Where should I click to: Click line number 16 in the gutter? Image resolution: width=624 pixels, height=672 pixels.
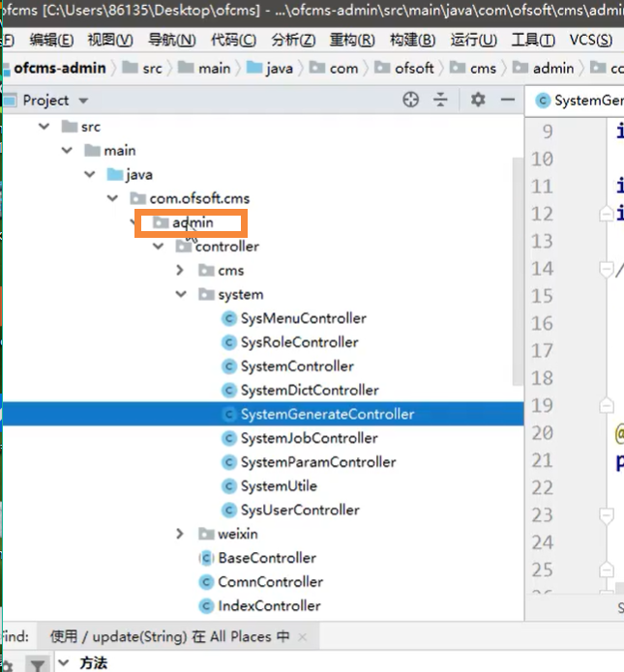[542, 324]
